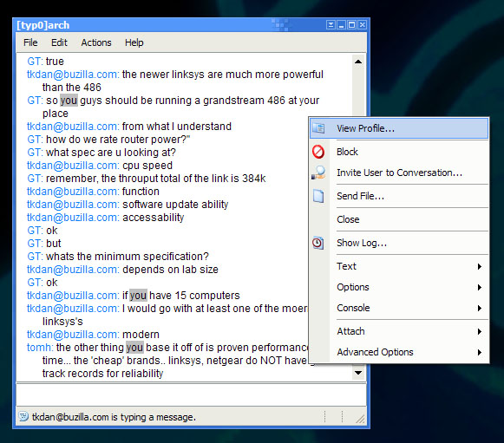Open the File menu
Image resolution: width=504 pixels, height=443 pixels.
coord(30,42)
